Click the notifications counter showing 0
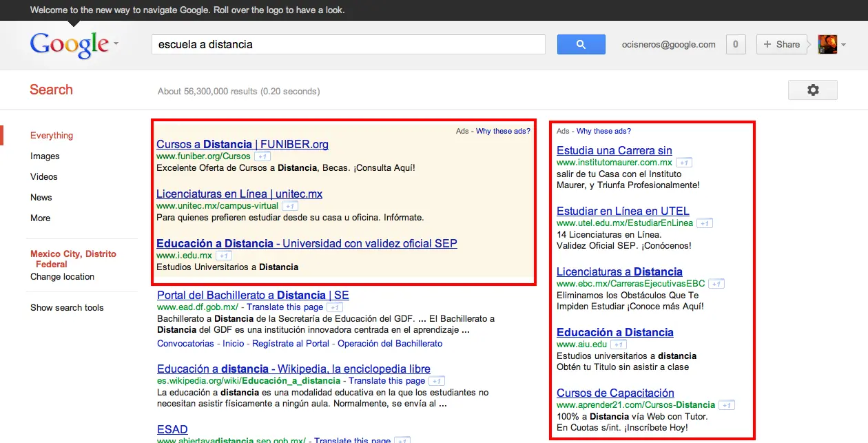 pyautogui.click(x=735, y=44)
